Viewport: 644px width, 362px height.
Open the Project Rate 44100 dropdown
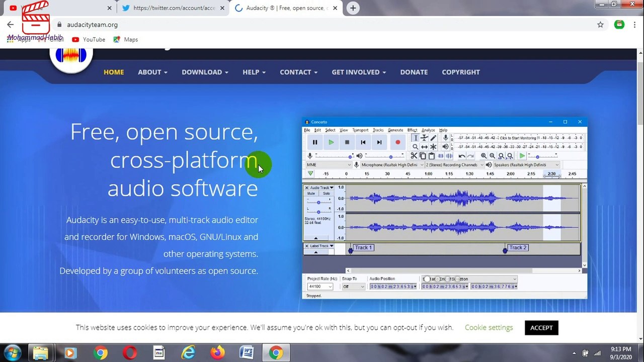coord(320,287)
